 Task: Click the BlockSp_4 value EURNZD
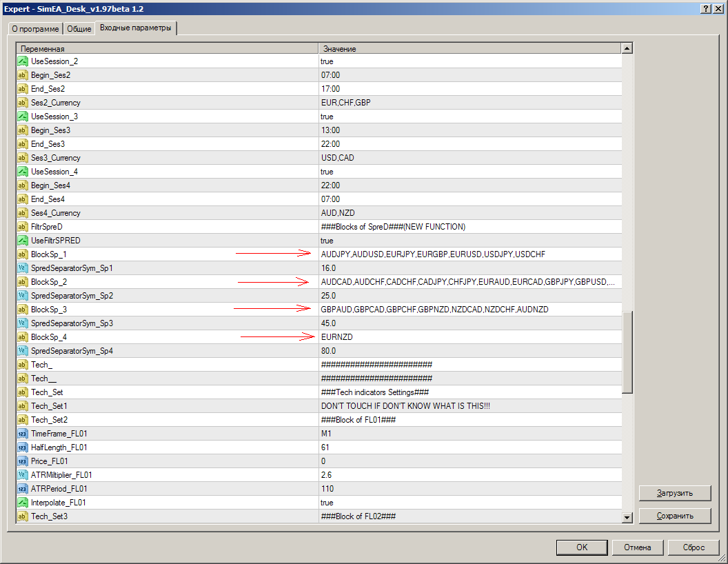click(x=337, y=337)
